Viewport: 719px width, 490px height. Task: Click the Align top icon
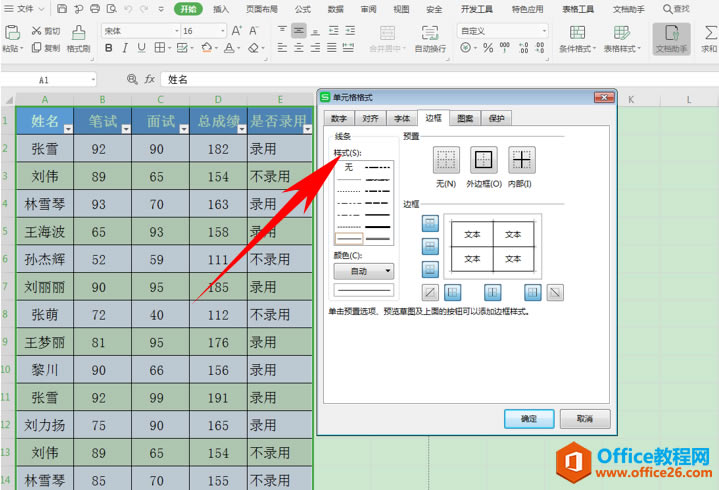pos(282,31)
